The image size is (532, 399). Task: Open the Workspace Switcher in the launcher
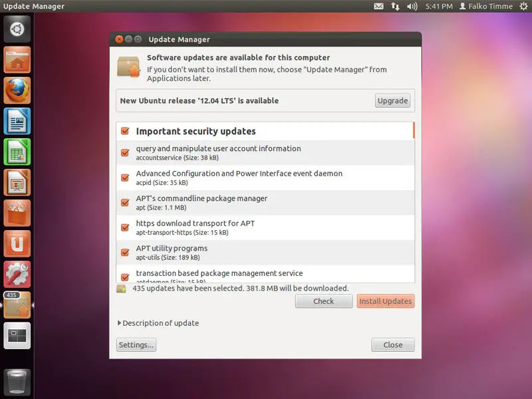click(x=17, y=336)
